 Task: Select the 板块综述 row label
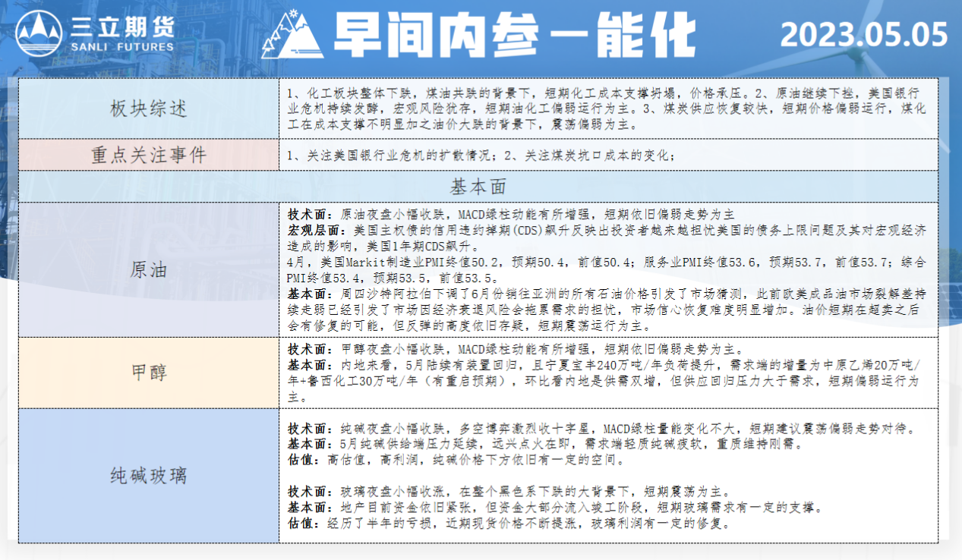tap(148, 108)
